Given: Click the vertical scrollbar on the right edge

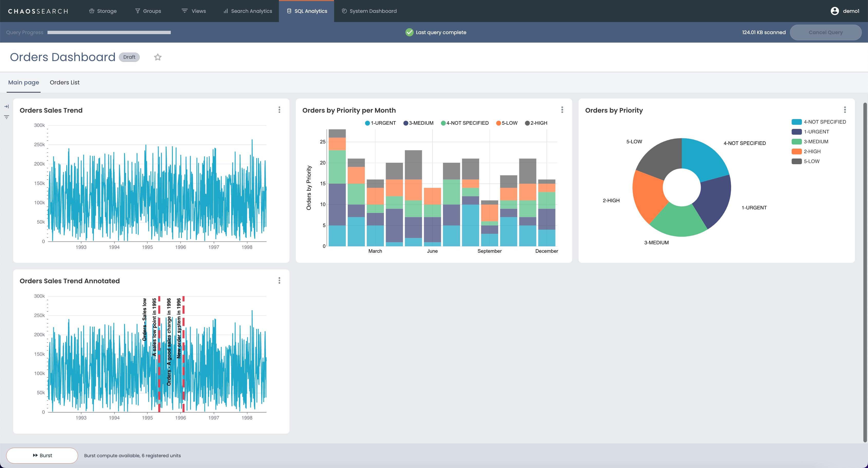Looking at the screenshot, I should [865, 269].
